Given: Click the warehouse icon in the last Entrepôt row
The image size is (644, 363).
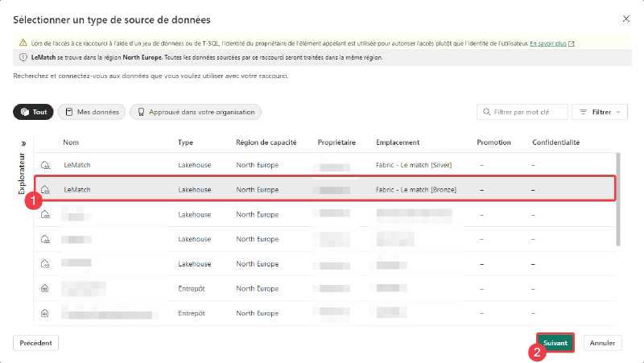Looking at the screenshot, I should coord(45,313).
